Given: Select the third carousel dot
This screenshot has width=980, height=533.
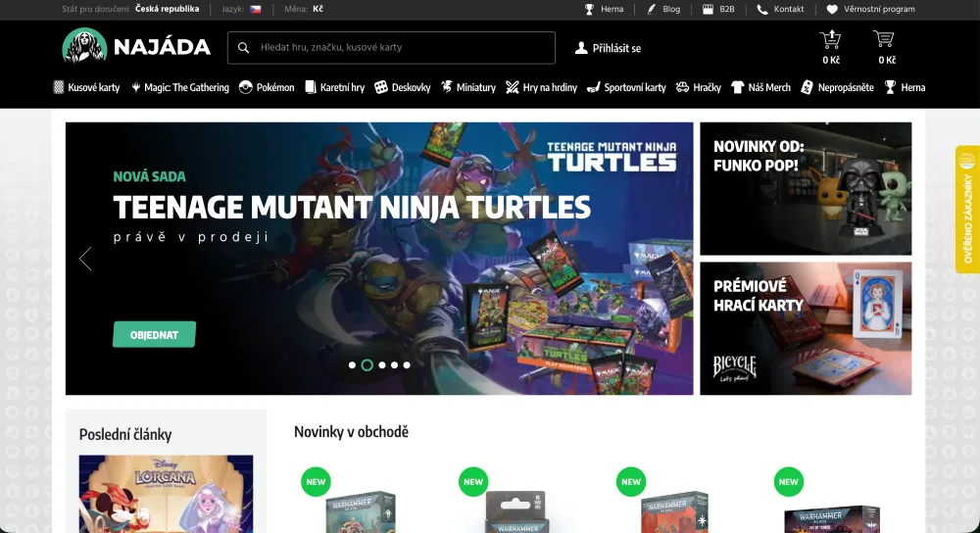Looking at the screenshot, I should click(382, 364).
